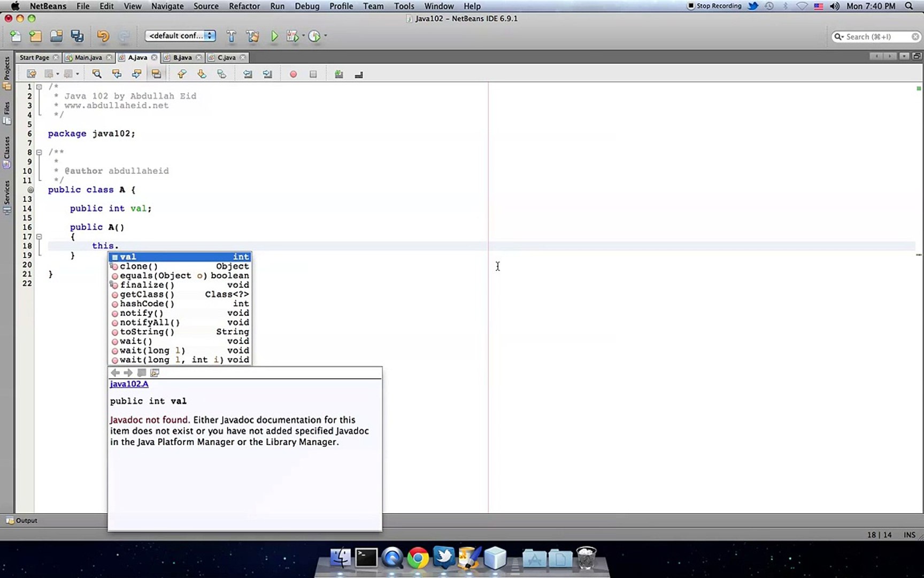The height and width of the screenshot is (578, 924).
Task: Click the Stop Macro Recording square icon
Action: pyautogui.click(x=313, y=74)
